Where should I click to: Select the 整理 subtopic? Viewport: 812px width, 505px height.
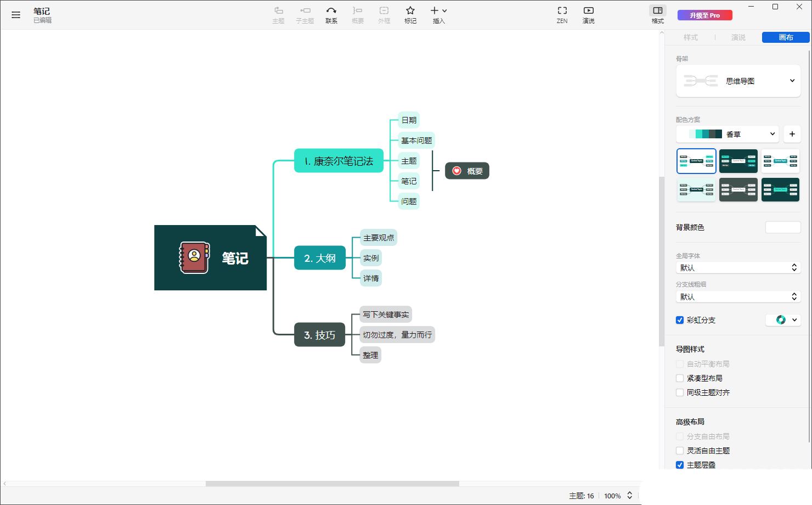pyautogui.click(x=370, y=355)
